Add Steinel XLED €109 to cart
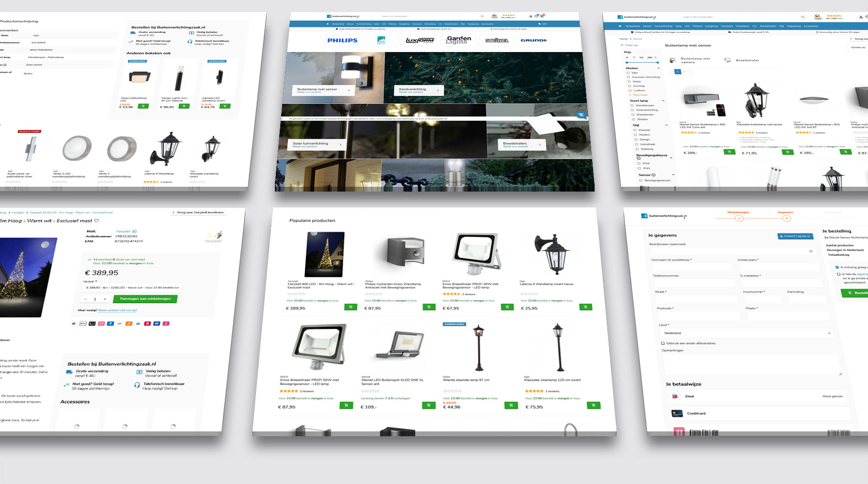Image resolution: width=868 pixels, height=484 pixels. pyautogui.click(x=429, y=405)
